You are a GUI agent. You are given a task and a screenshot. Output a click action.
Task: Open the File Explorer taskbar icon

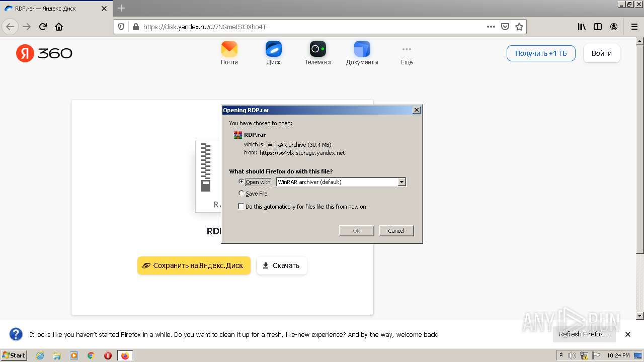tap(57, 355)
